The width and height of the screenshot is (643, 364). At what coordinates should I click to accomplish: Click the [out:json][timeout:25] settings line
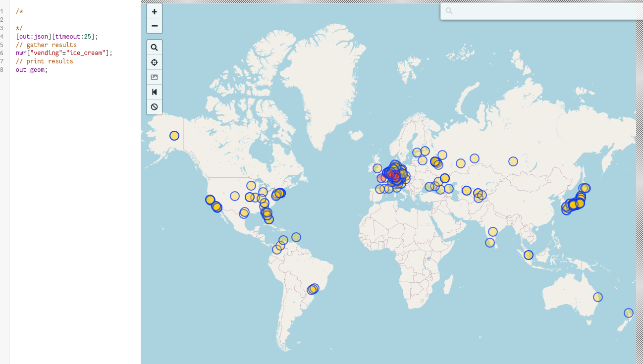point(57,36)
